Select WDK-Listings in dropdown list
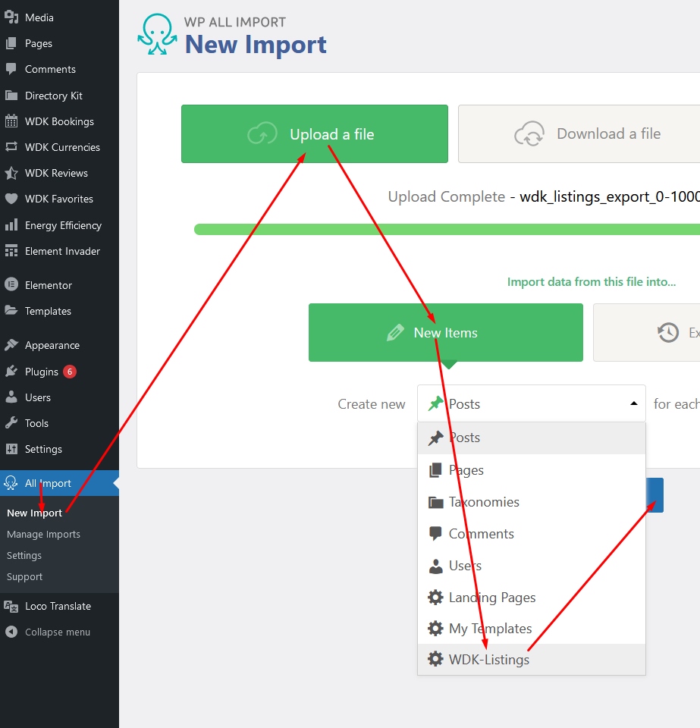This screenshot has height=728, width=700. click(532, 659)
